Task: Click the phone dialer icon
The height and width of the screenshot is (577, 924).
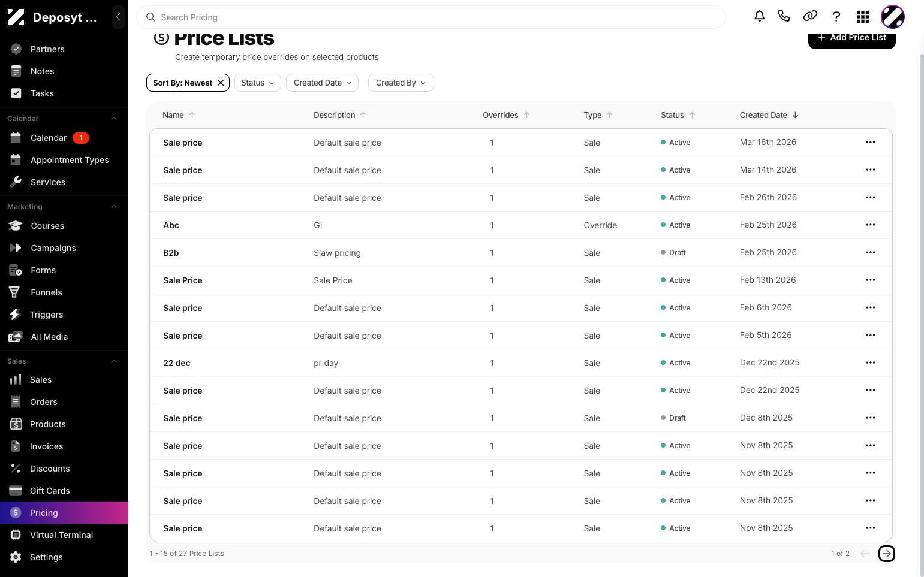Action: point(784,16)
